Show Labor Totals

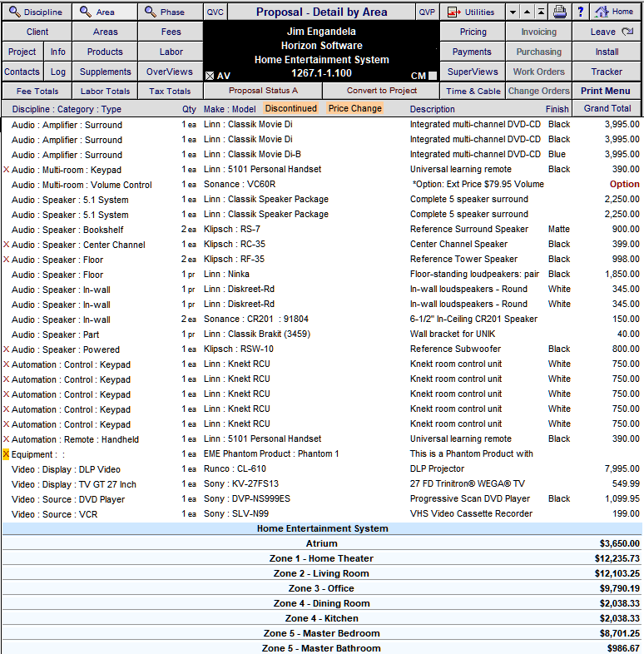click(105, 91)
